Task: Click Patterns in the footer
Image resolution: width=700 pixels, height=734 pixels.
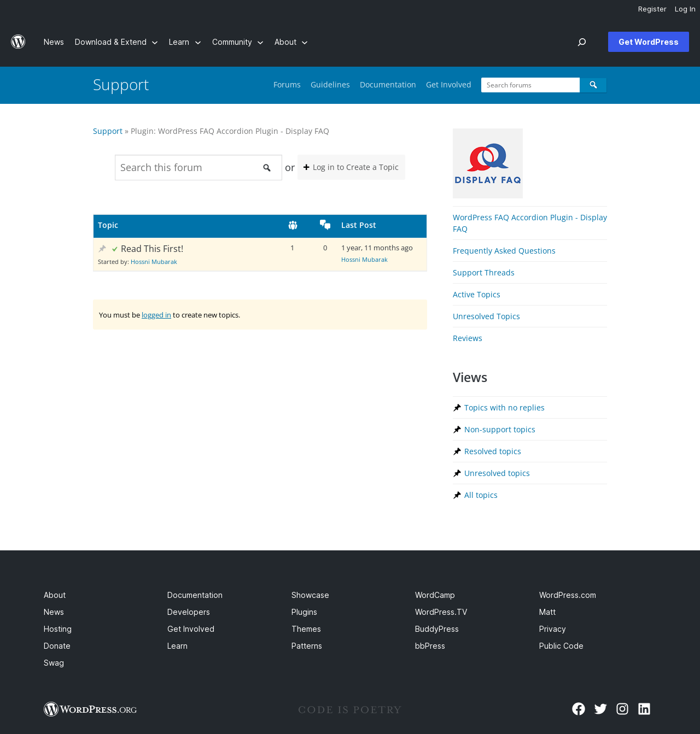Action: [307, 646]
